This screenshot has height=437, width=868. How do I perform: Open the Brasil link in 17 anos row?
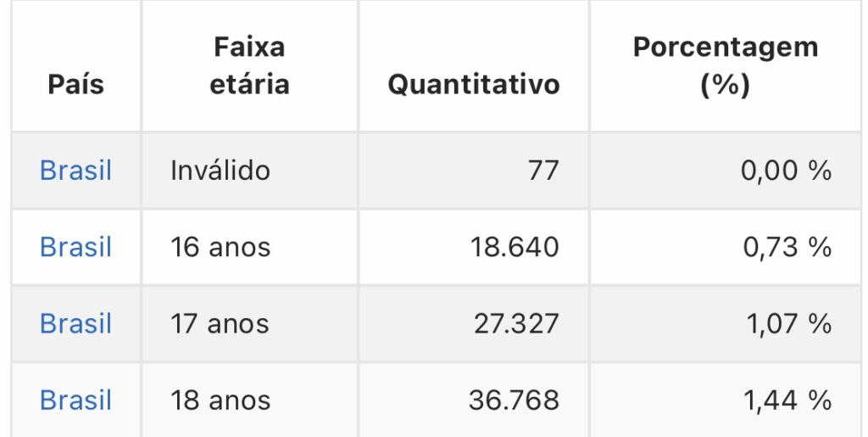pyautogui.click(x=75, y=323)
